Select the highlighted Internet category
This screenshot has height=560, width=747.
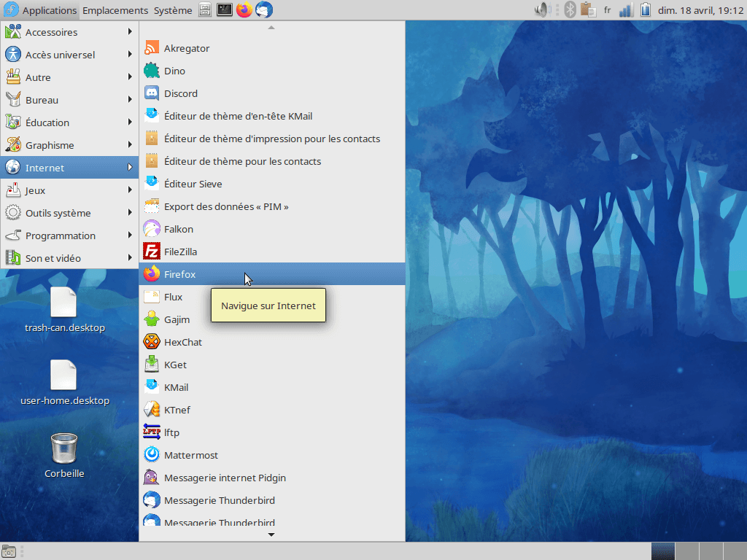69,168
